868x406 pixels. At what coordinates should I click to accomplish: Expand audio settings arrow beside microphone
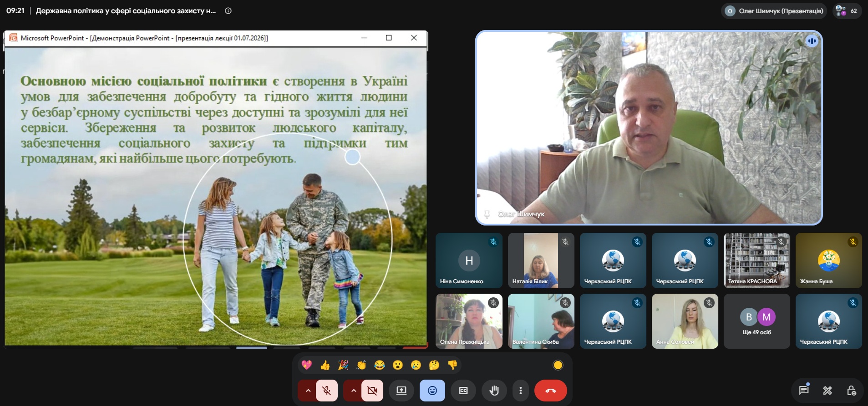[x=308, y=391]
